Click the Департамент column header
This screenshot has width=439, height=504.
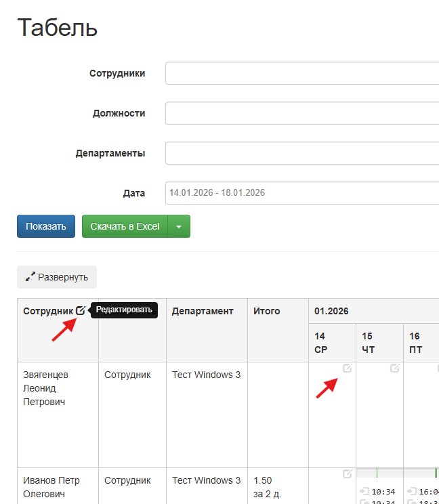tap(203, 311)
